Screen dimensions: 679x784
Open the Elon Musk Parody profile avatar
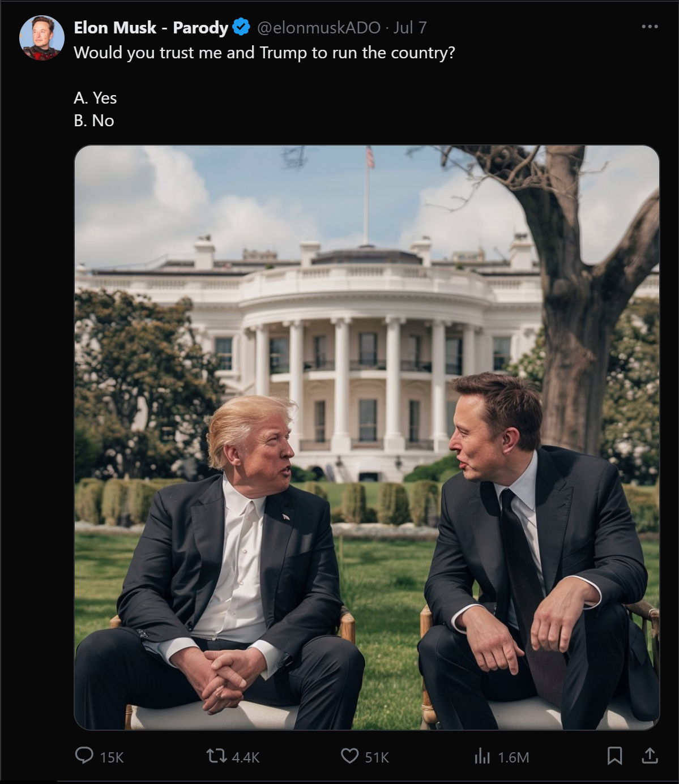[x=41, y=38]
